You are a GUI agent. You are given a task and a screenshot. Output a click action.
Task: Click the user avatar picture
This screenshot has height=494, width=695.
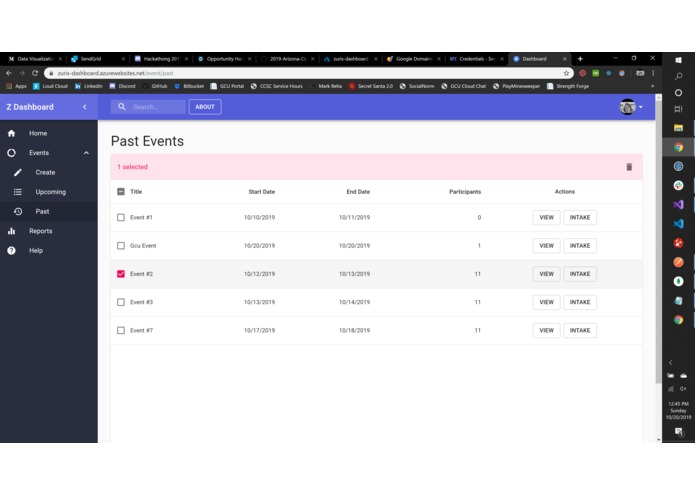(x=627, y=107)
